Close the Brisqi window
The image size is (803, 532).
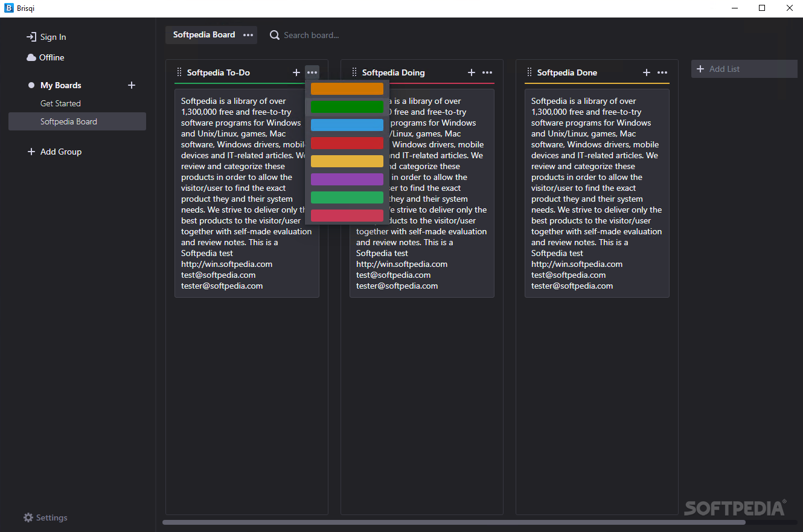pos(789,8)
